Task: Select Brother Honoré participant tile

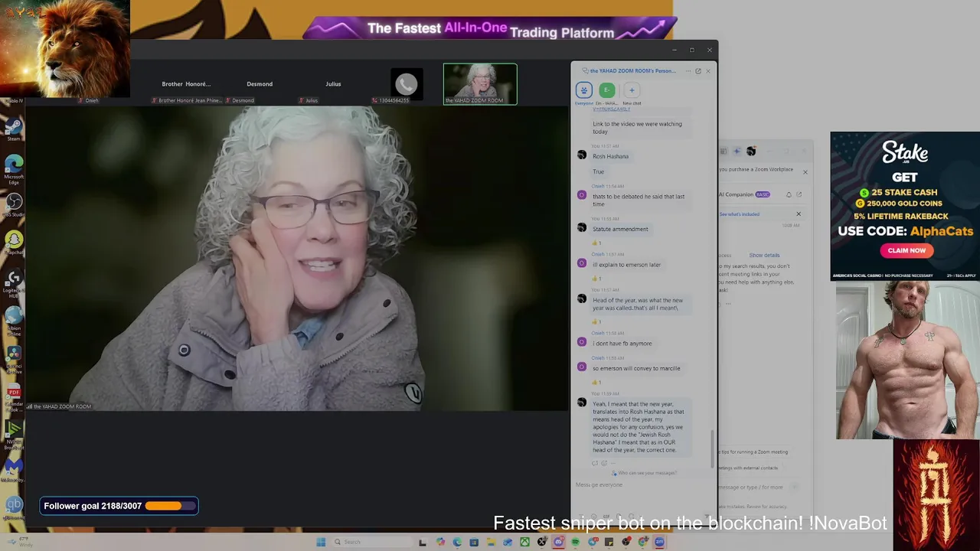Action: (x=186, y=86)
